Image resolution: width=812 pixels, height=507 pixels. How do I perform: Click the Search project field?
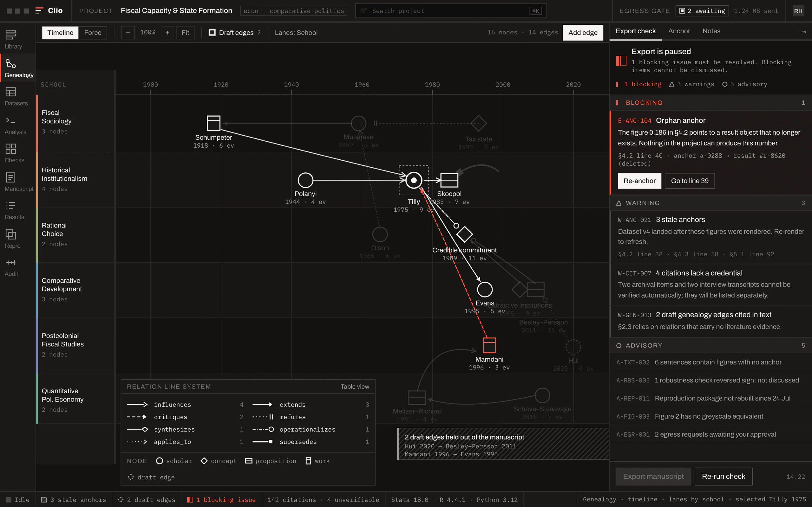tap(451, 11)
